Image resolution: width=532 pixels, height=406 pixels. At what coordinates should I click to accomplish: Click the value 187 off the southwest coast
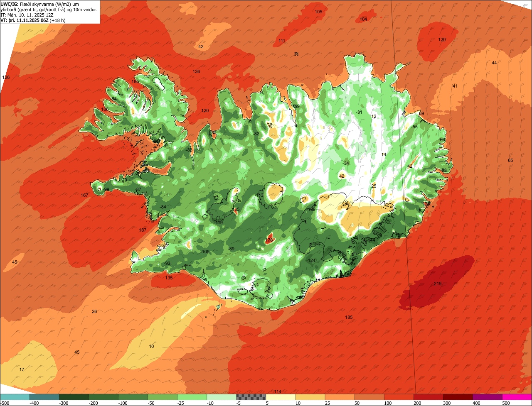point(143,230)
